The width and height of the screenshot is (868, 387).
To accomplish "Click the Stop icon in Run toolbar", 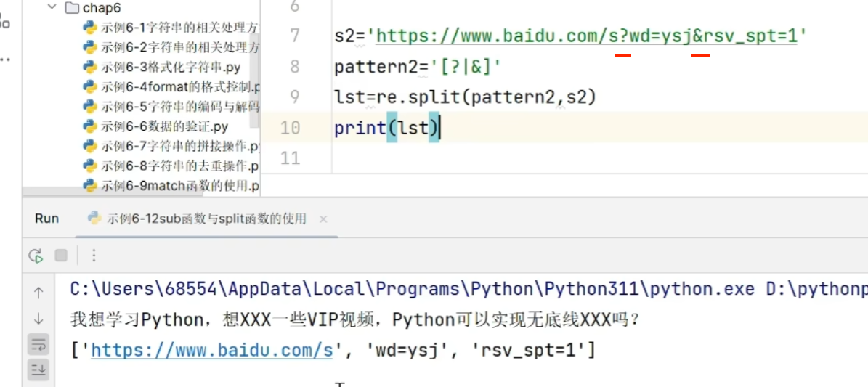I will tap(61, 256).
